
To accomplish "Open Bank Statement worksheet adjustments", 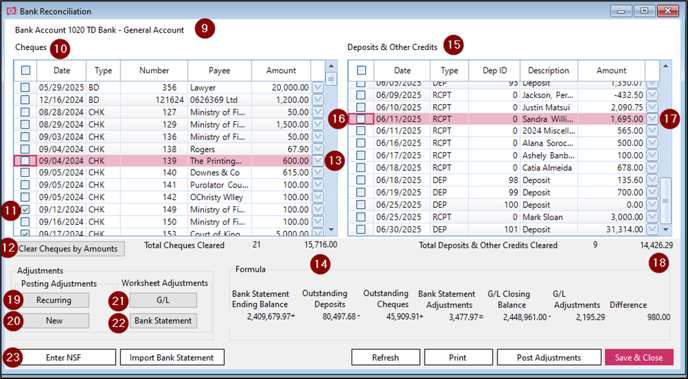I will tap(163, 321).
